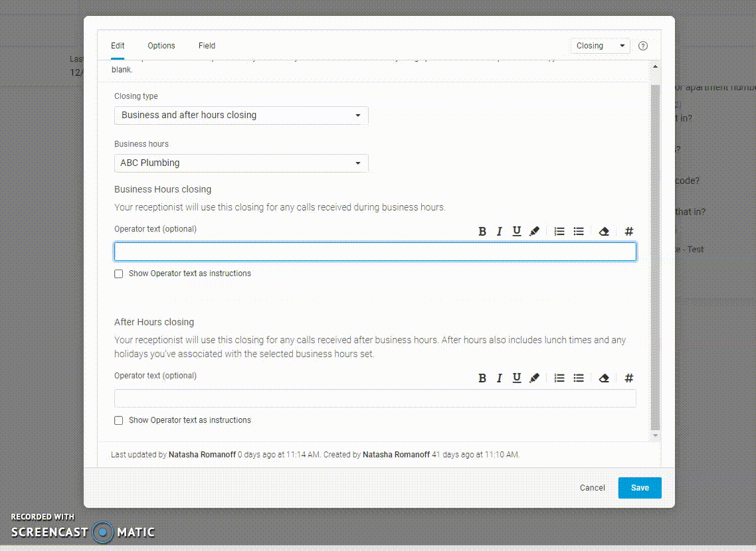Open the Closing type dropdown
756x551 pixels.
click(x=241, y=116)
